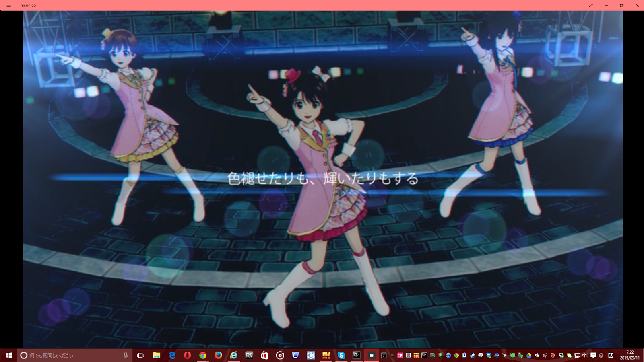Open the Windows Start menu
The height and width of the screenshot is (362, 644).
[x=8, y=355]
